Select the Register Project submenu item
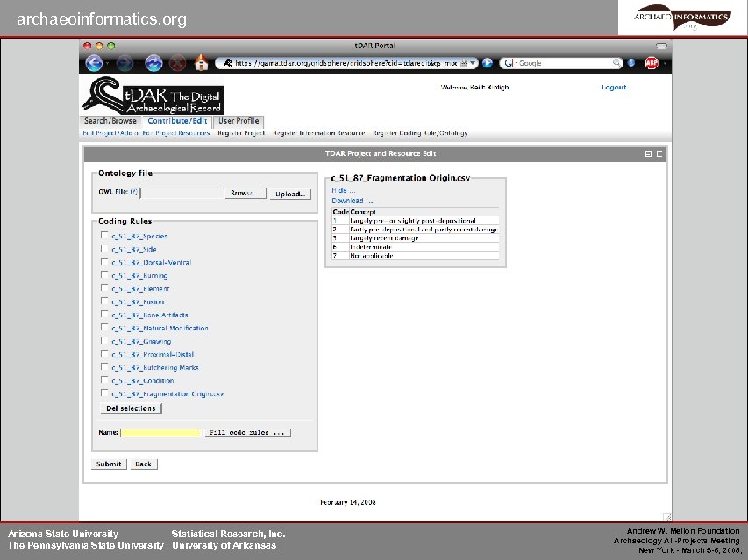This screenshot has width=748, height=560. pos(241,133)
